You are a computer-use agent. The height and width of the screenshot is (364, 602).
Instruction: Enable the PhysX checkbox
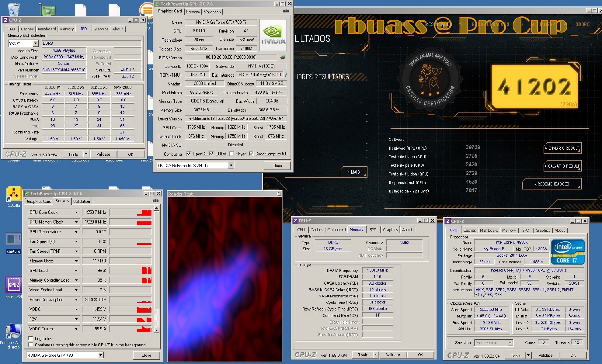click(231, 154)
